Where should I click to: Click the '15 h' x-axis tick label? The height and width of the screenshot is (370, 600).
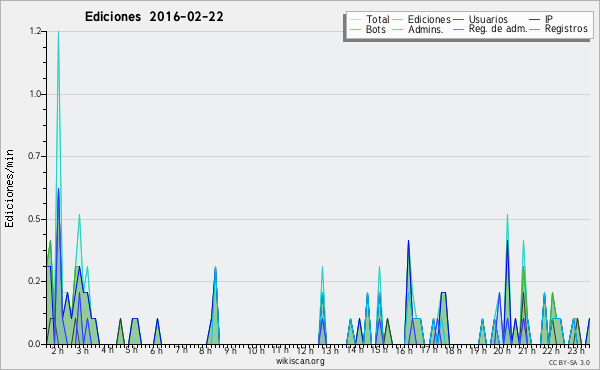(x=379, y=350)
